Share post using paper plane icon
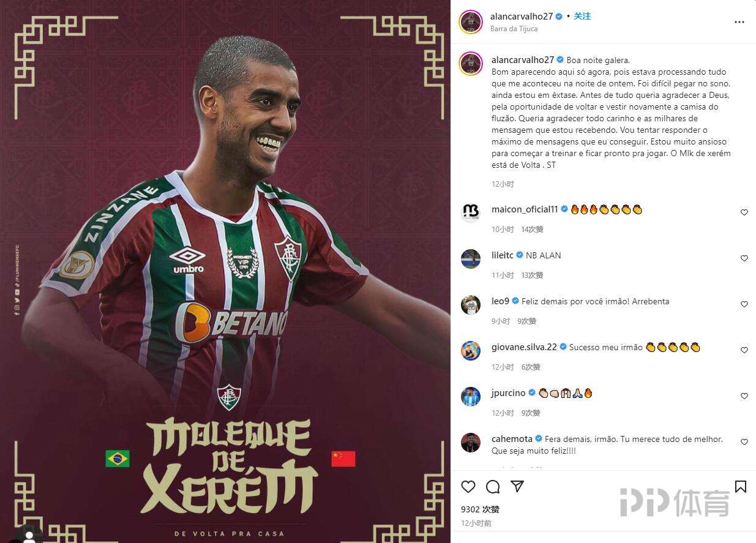 click(517, 486)
